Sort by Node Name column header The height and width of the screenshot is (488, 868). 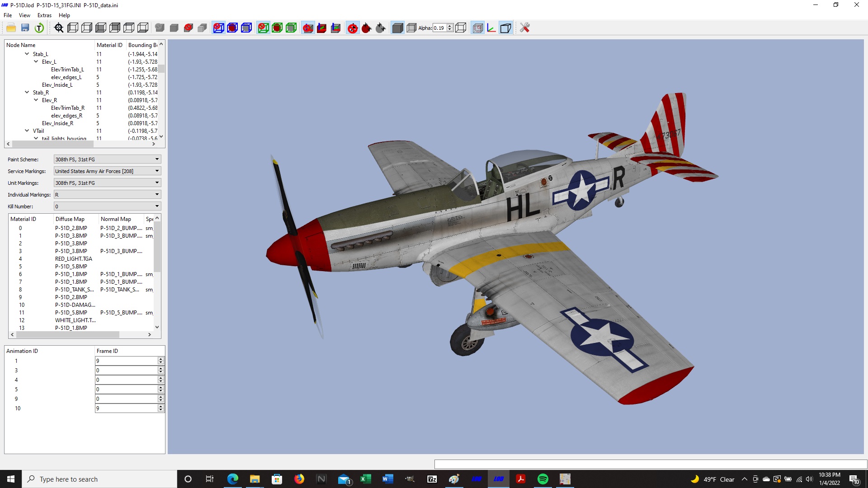point(49,45)
